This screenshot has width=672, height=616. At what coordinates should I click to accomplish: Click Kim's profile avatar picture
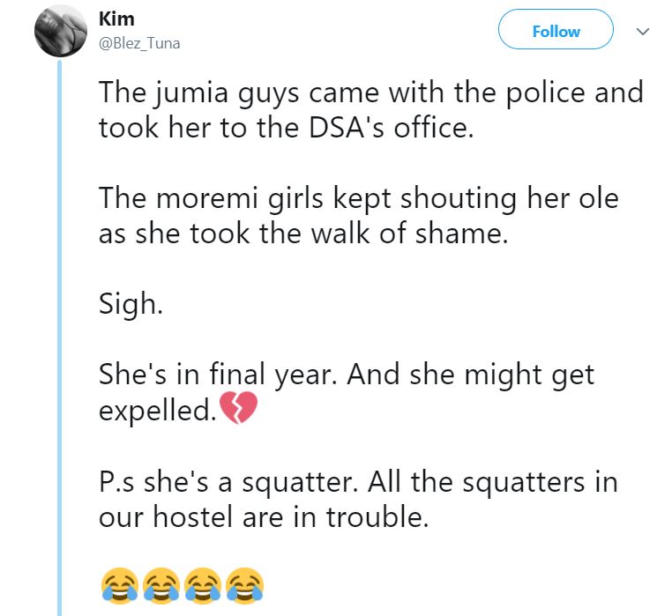tap(58, 32)
